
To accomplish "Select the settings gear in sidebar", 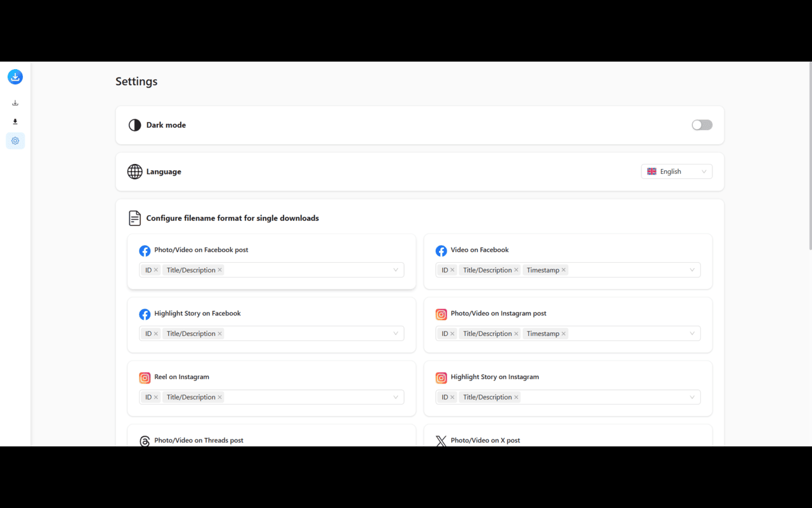I will [15, 141].
